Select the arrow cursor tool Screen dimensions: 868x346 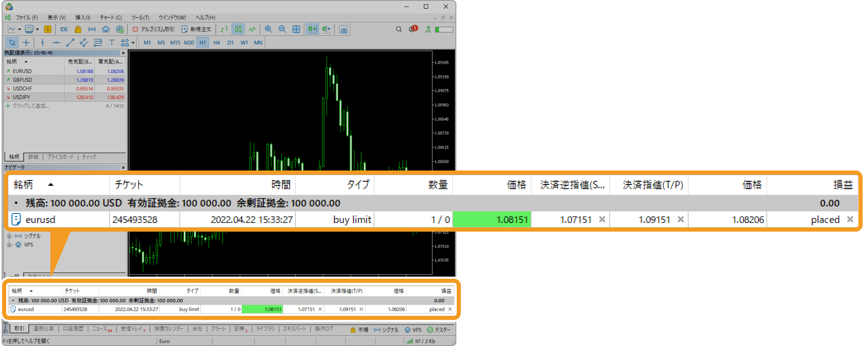pos(12,43)
